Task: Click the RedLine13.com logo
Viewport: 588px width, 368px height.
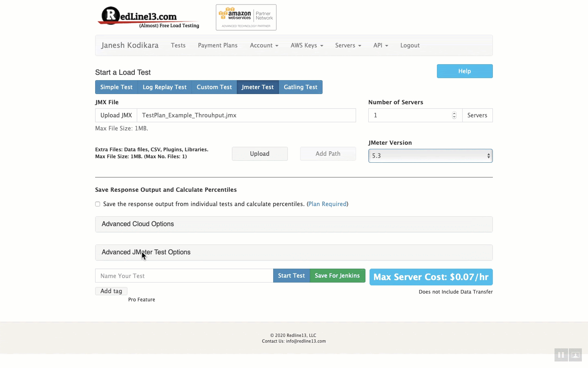Action: pos(149,18)
